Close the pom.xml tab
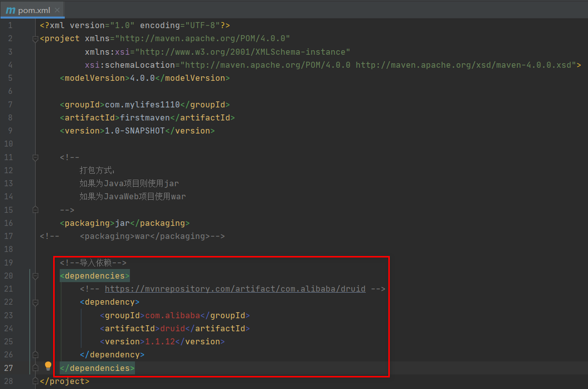This screenshot has width=588, height=389. coord(57,10)
